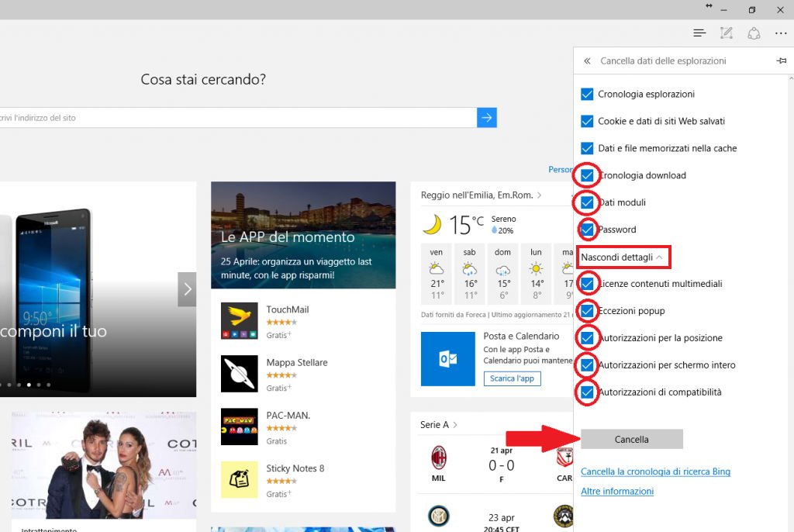
Task: Uncheck Cronologia esplorazioni checkbox
Action: [x=587, y=95]
